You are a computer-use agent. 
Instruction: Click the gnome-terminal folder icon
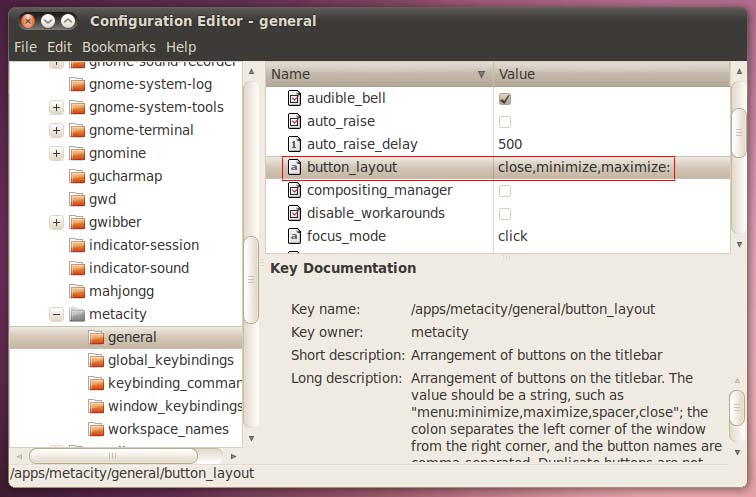tap(77, 130)
